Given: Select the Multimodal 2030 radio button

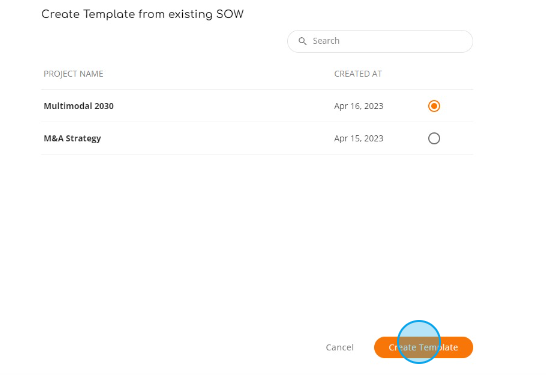Looking at the screenshot, I should tap(434, 106).
